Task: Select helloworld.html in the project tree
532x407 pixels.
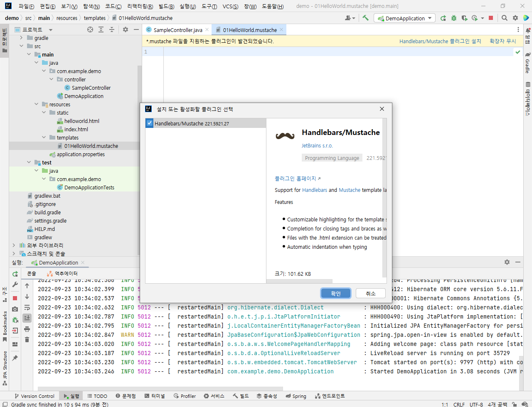Action: point(82,121)
